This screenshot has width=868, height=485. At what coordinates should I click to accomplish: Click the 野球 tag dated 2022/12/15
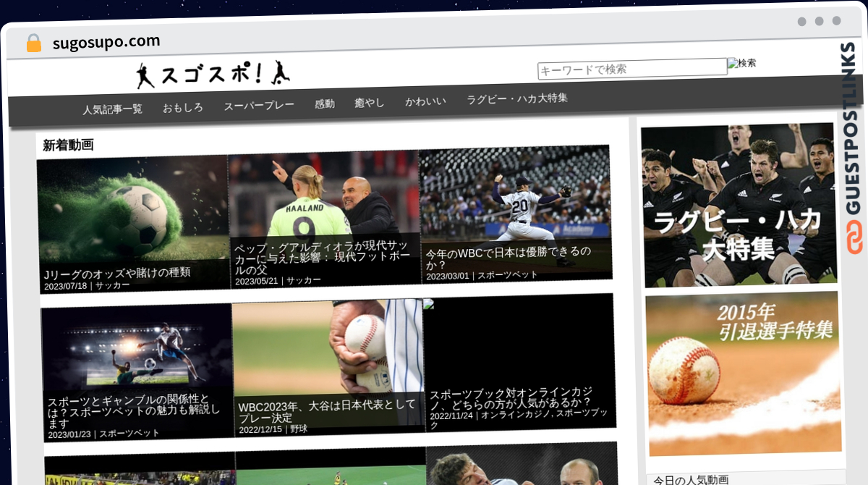299,429
